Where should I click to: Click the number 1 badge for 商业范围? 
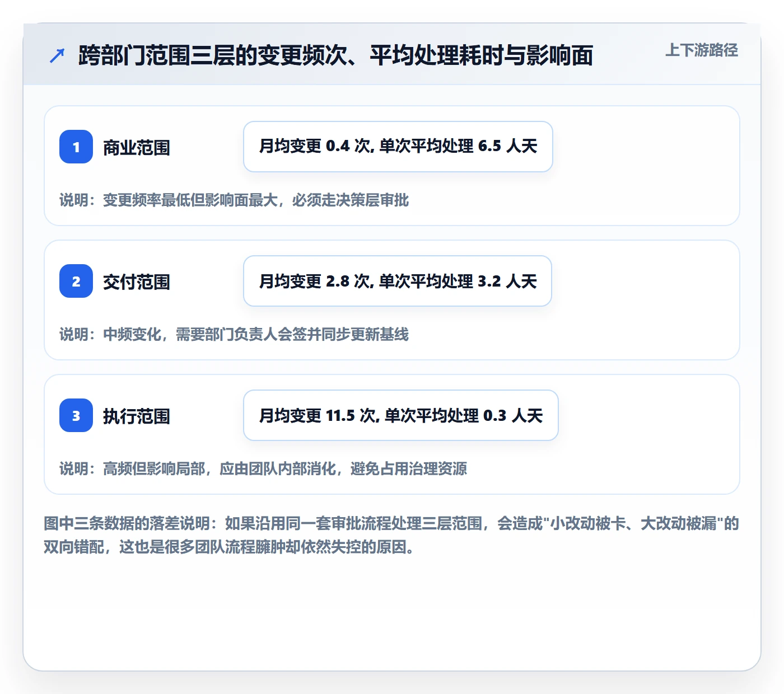click(x=76, y=147)
